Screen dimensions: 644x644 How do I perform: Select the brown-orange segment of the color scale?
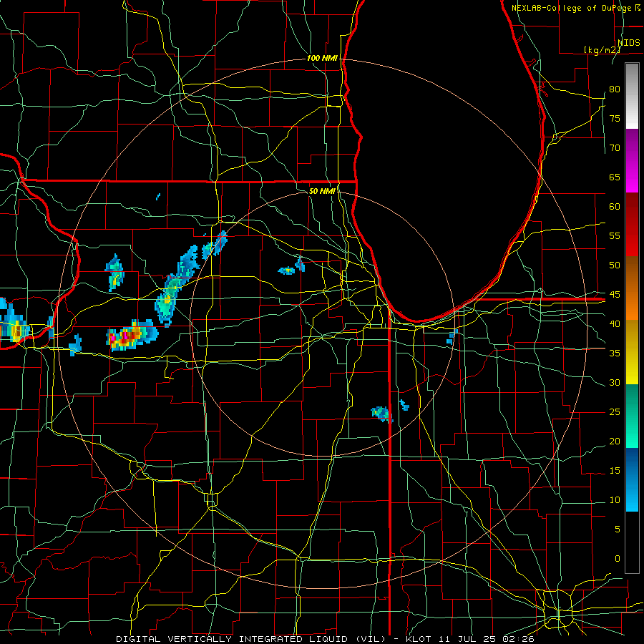632,288
